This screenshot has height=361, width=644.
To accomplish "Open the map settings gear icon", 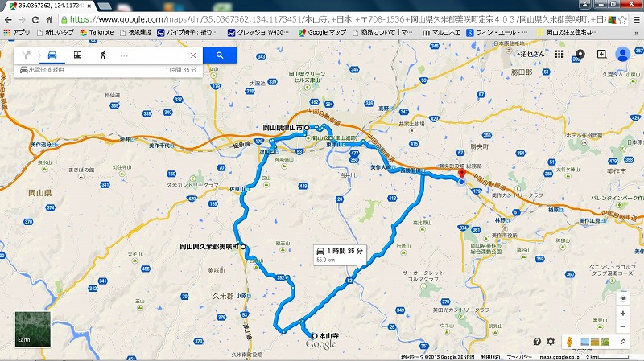I will (551, 342).
